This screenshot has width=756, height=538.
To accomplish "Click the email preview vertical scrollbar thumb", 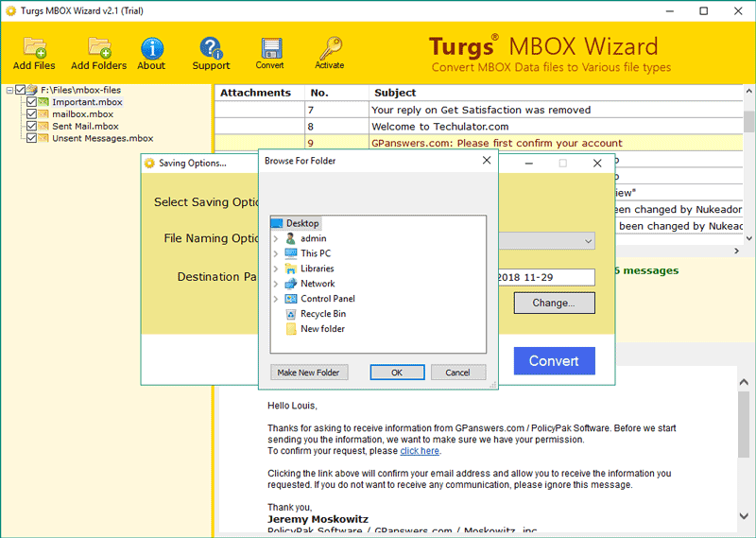I will click(x=744, y=425).
